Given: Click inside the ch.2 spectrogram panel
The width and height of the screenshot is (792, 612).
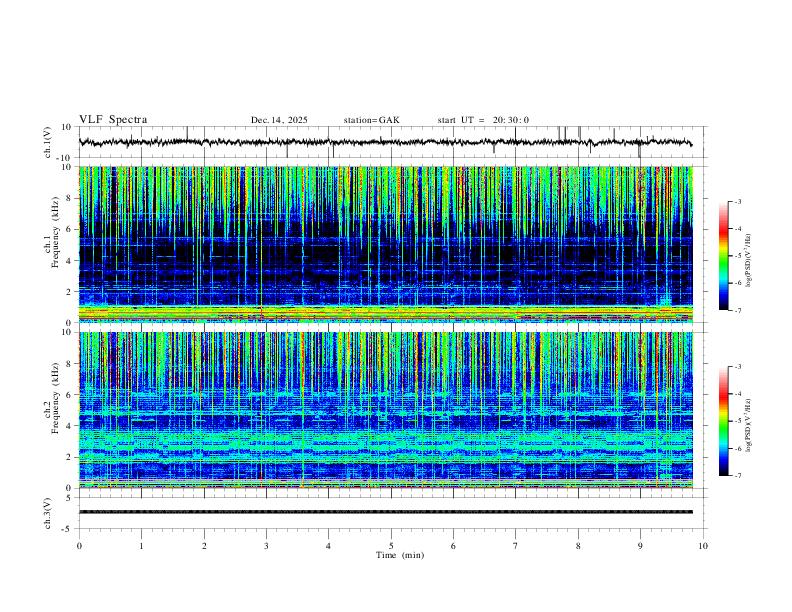Looking at the screenshot, I should [386, 410].
